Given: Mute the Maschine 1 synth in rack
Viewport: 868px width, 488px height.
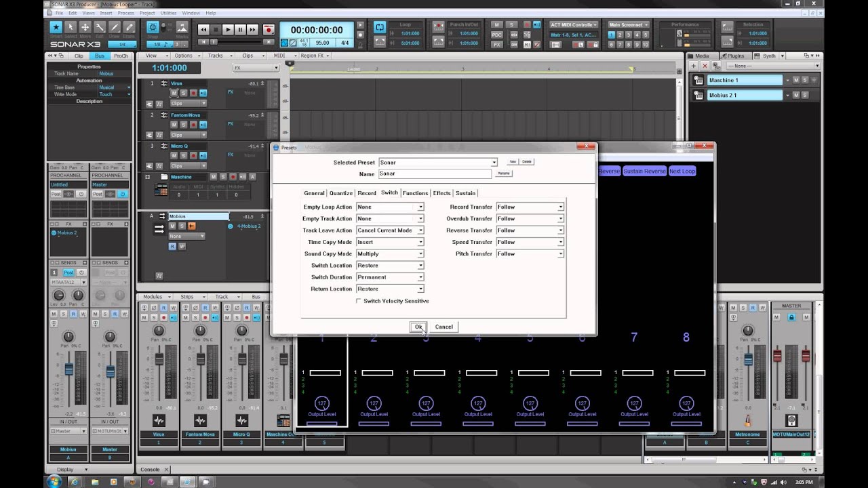Looking at the screenshot, I should [796, 80].
